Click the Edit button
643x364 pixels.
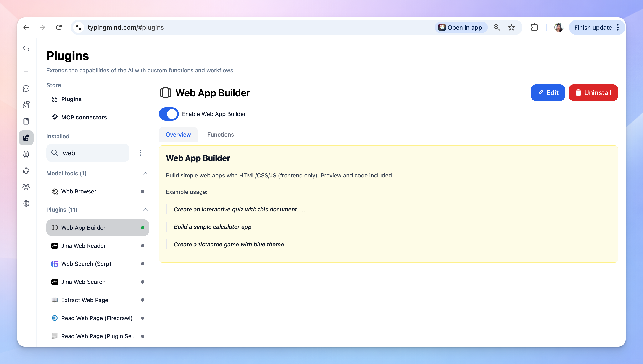point(548,93)
